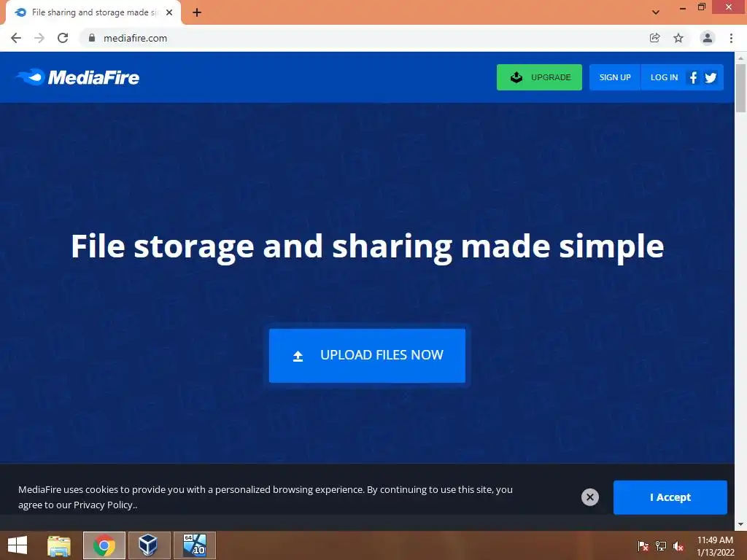Minimize the Chrome window
Screen dimensions: 747x560
click(683, 7)
